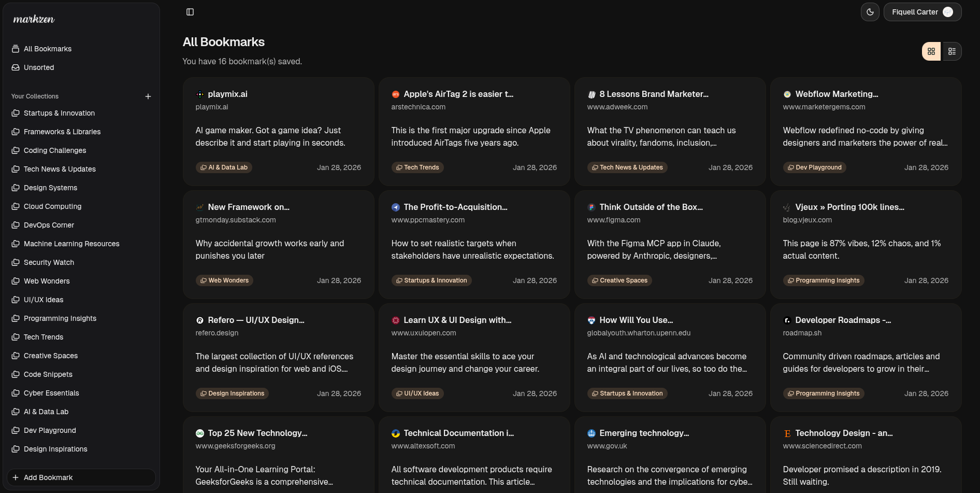The height and width of the screenshot is (493, 980).
Task: Toggle dark mode with the moon icon
Action: pyautogui.click(x=870, y=11)
